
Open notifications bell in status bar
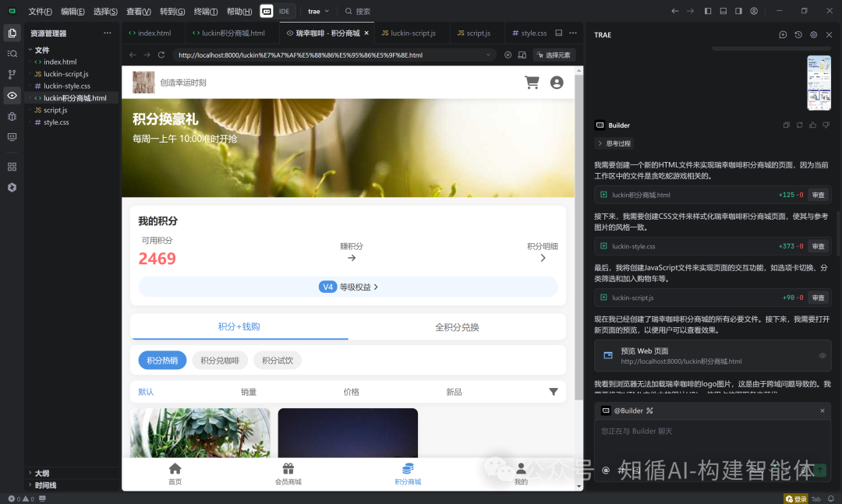point(831,499)
